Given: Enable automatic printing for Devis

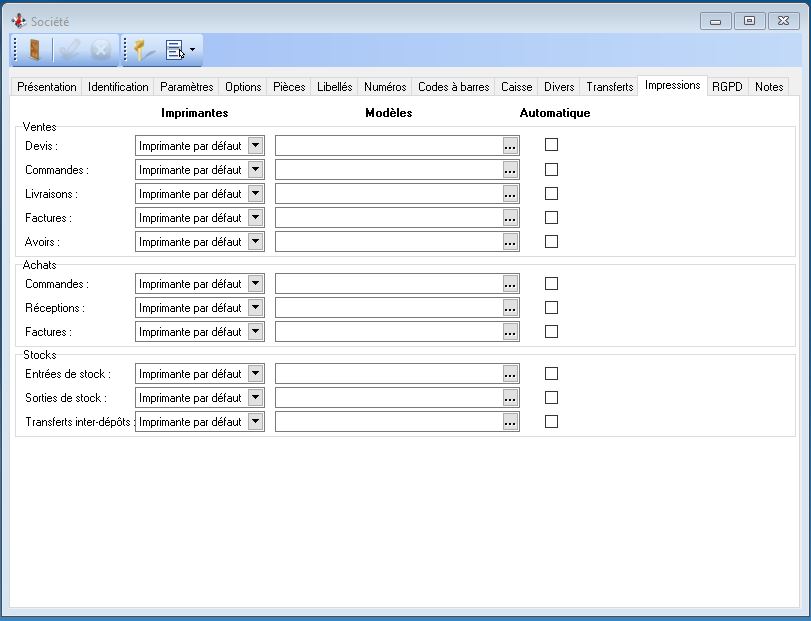Looking at the screenshot, I should pyautogui.click(x=551, y=145).
